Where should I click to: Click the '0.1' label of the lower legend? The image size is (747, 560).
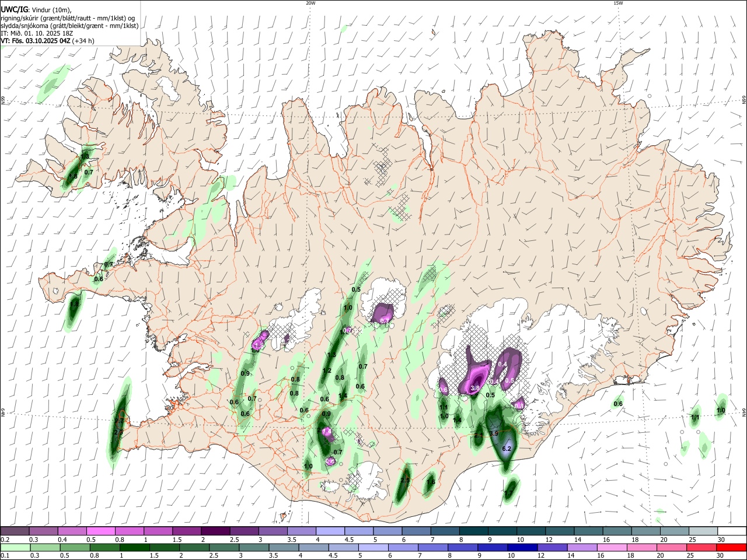[x=5, y=556]
